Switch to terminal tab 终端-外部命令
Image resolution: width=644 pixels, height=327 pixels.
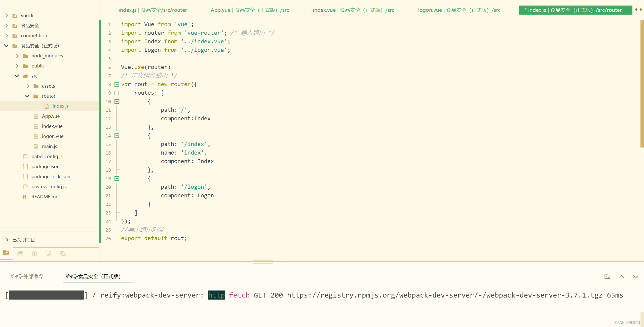pos(27,276)
